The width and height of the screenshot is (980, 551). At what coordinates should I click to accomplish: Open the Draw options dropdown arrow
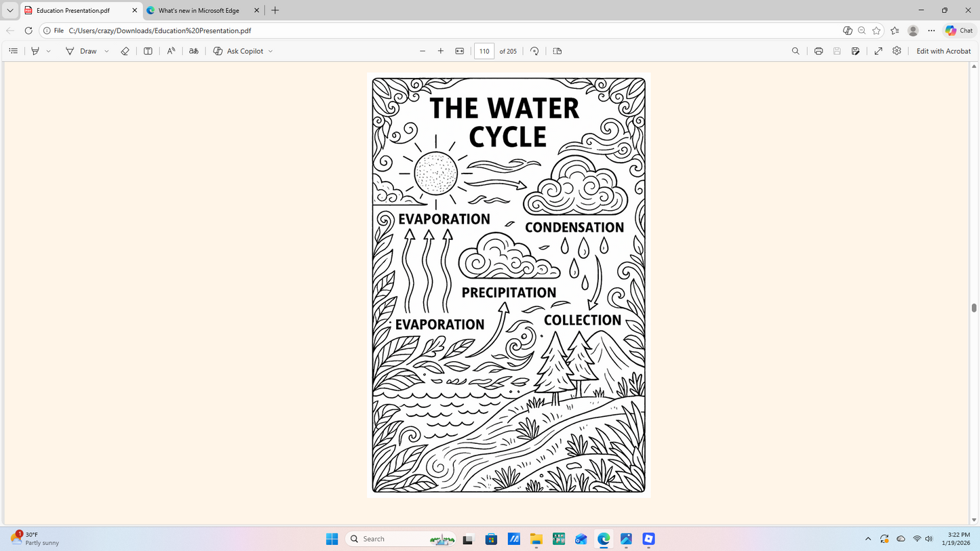tap(106, 51)
